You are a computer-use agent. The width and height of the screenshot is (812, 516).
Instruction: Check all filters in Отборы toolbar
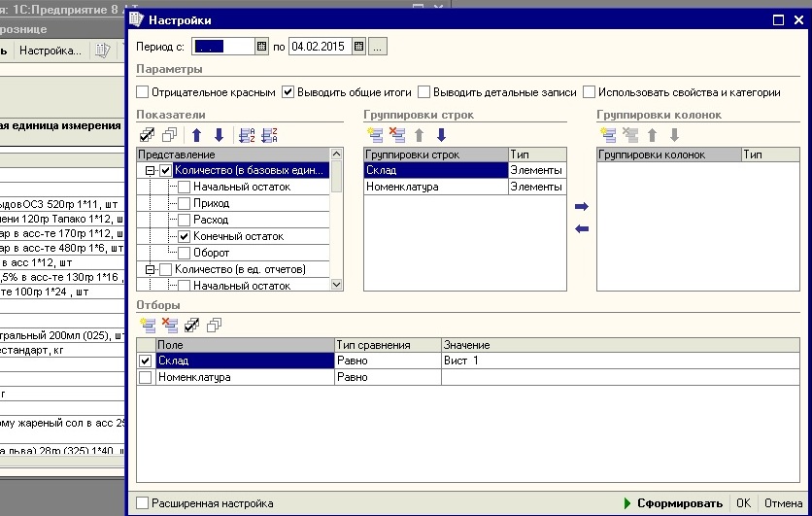191,325
